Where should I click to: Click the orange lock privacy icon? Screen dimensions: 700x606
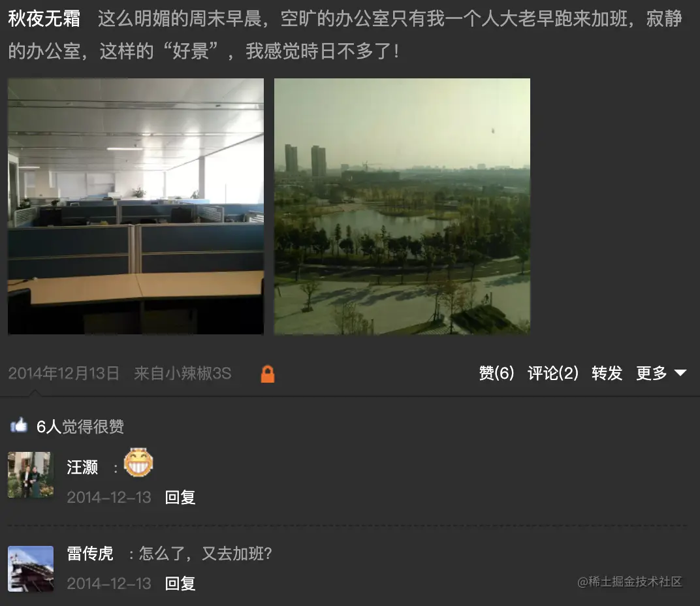(268, 374)
